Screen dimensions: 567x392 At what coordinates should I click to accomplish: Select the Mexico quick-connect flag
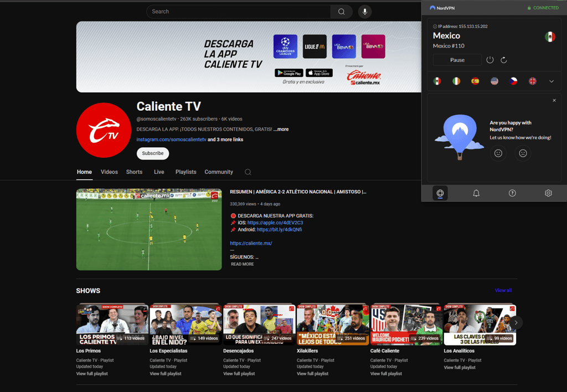coord(437,81)
